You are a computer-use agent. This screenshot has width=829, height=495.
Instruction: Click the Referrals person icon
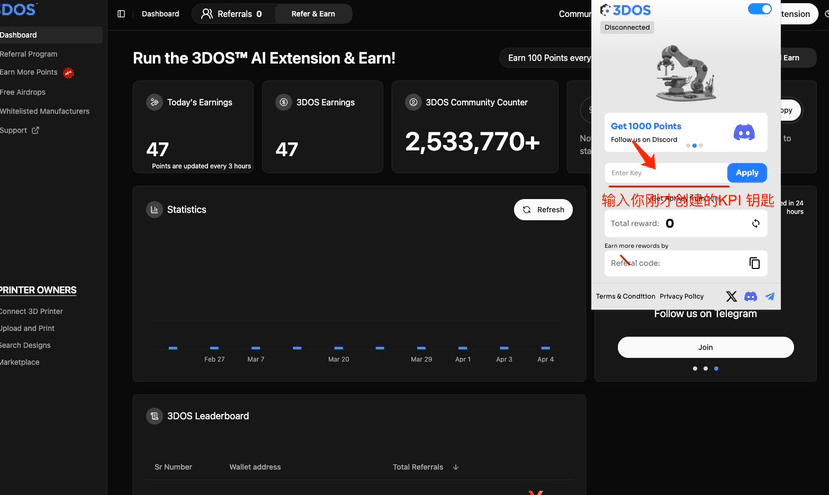[207, 14]
